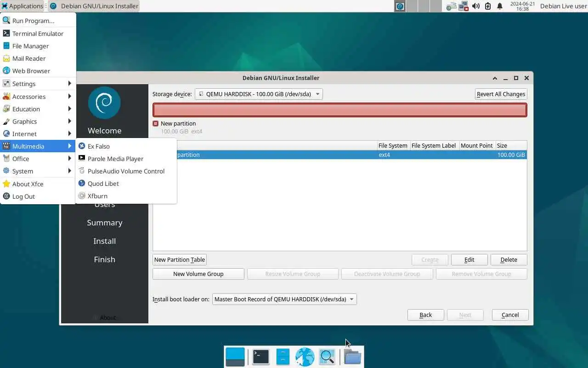
Task: Expand the Settings submenu
Action: point(38,84)
